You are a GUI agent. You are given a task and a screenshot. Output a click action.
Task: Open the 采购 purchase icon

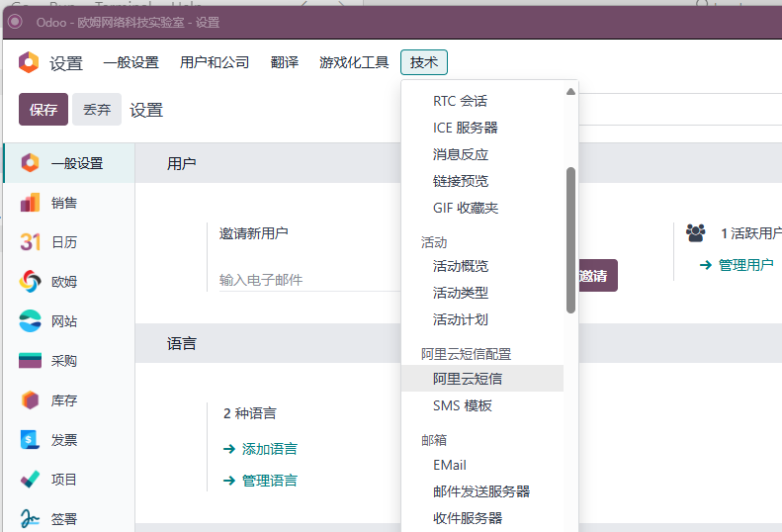pos(30,360)
